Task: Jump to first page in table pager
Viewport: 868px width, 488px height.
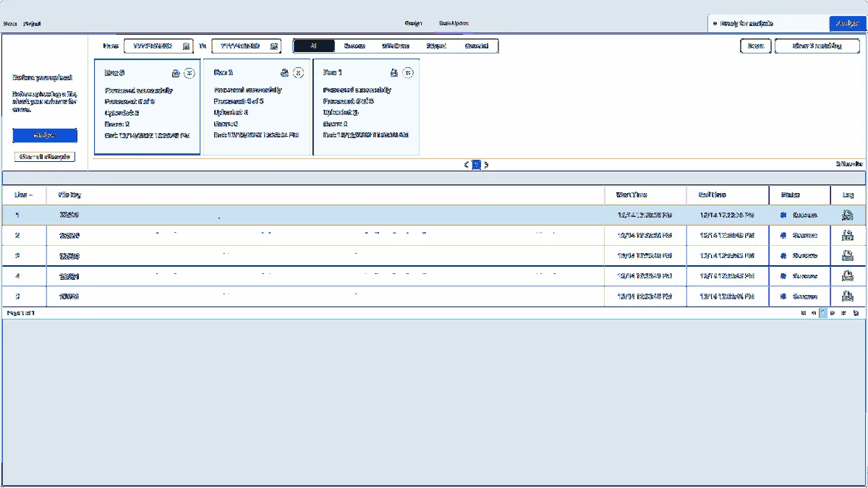Action: click(x=803, y=313)
